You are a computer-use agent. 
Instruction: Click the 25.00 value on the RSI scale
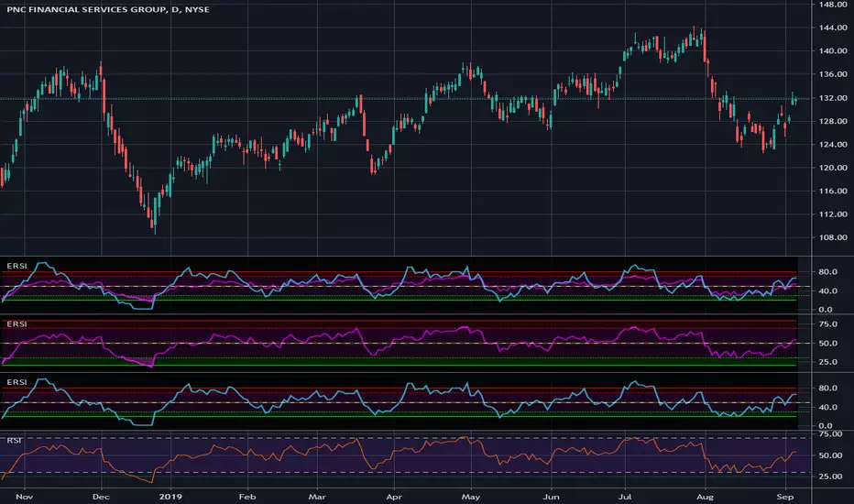831,477
